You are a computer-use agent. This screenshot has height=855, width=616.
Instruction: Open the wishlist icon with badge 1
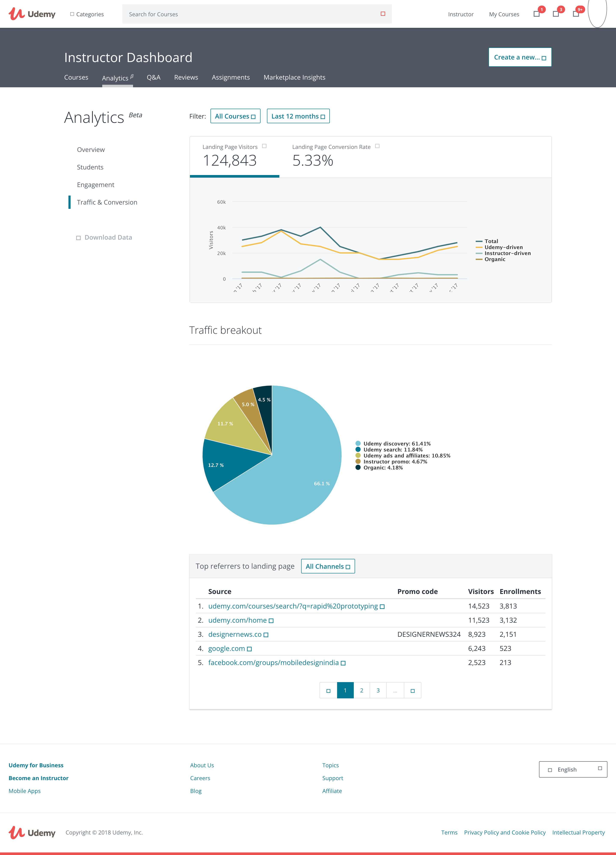click(536, 14)
